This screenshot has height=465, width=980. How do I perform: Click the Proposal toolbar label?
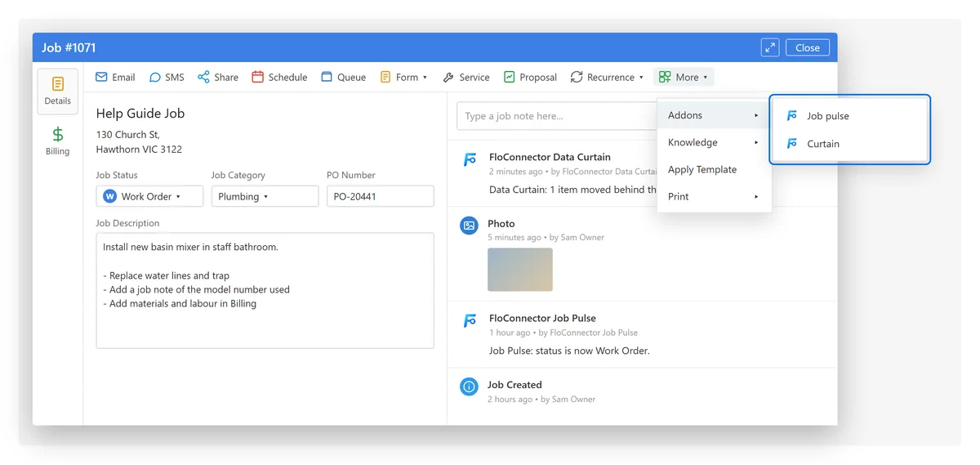(x=538, y=78)
